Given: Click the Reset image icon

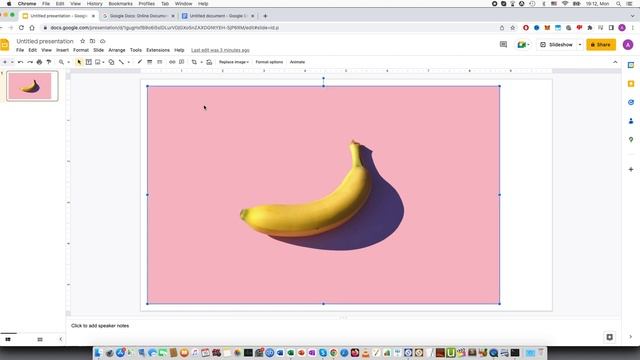Looking at the screenshot, I should (209, 62).
